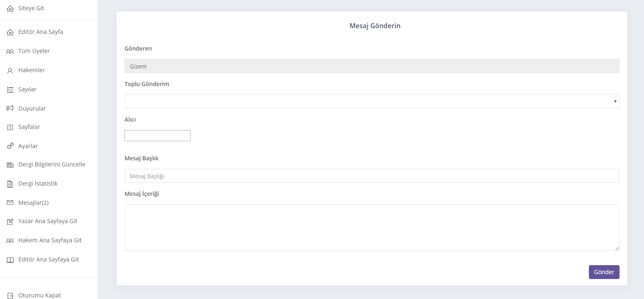Open Editör Ana Sayfa menu item
644x299 pixels.
coord(40,32)
